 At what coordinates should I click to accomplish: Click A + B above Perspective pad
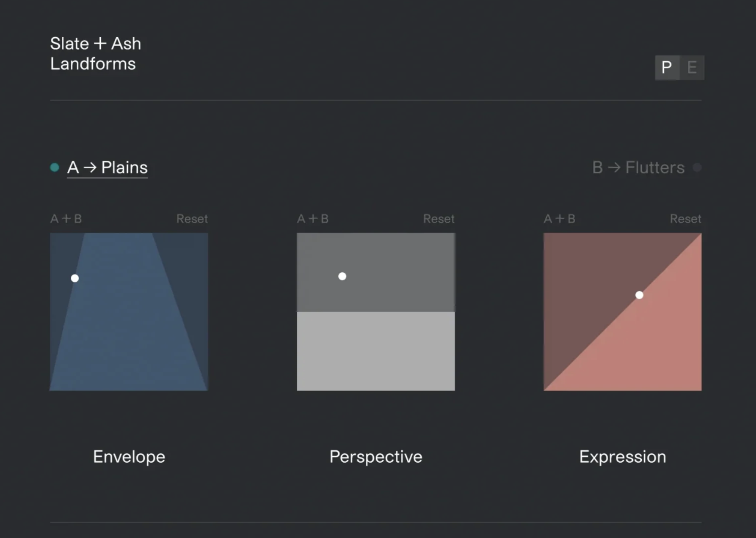312,219
